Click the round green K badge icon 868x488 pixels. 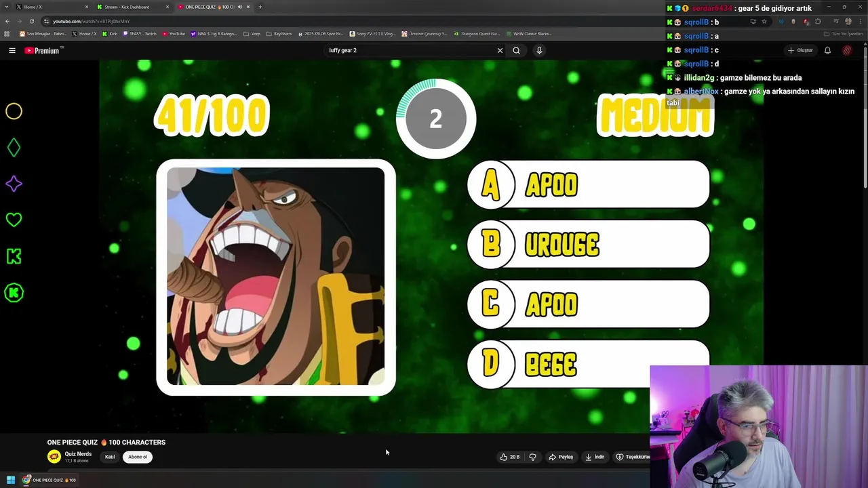click(x=14, y=293)
